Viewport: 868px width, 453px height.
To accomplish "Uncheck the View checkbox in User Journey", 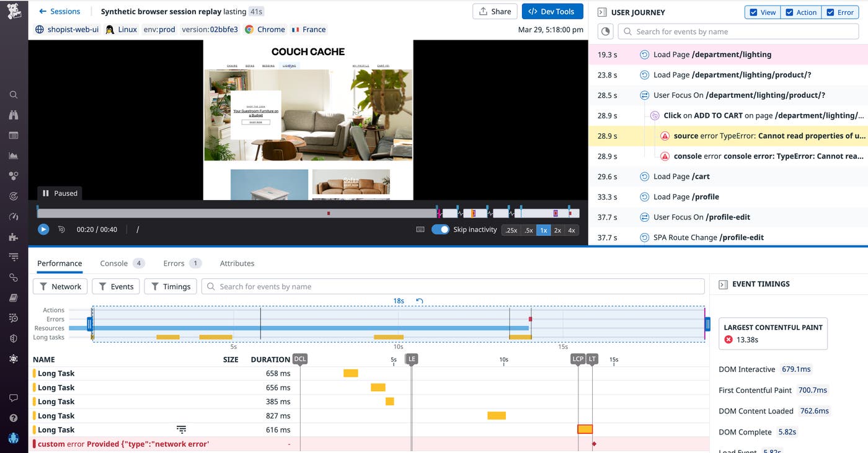I will point(753,12).
